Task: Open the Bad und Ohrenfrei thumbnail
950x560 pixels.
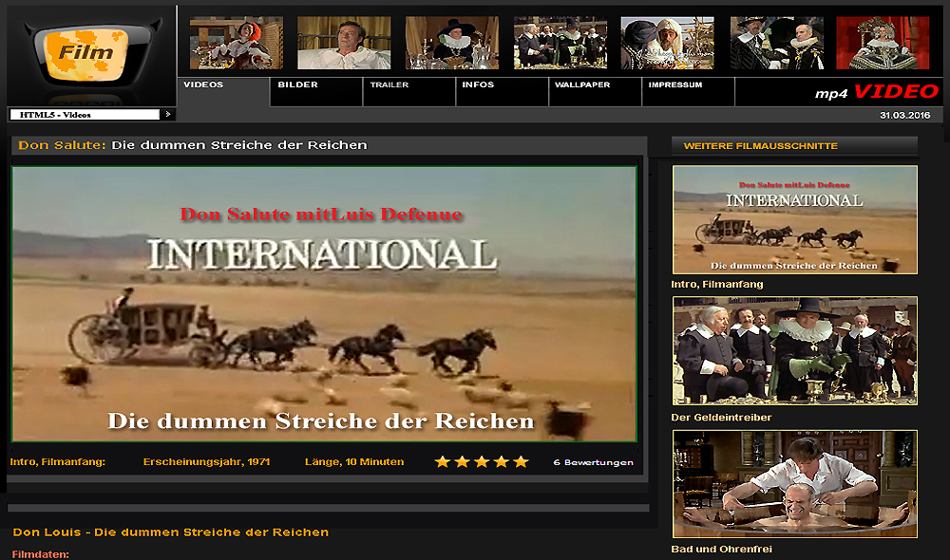Action: tap(795, 484)
